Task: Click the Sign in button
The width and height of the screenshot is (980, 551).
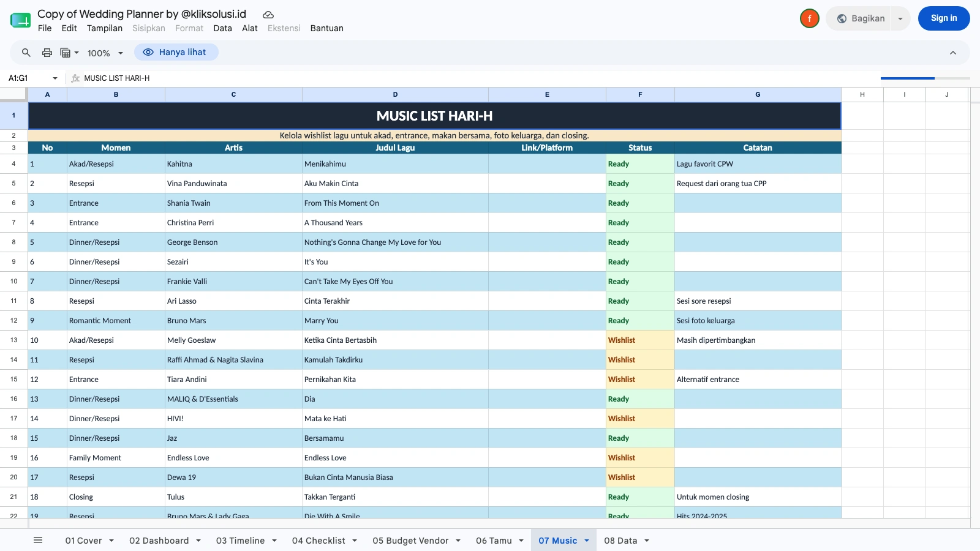Action: (x=944, y=18)
